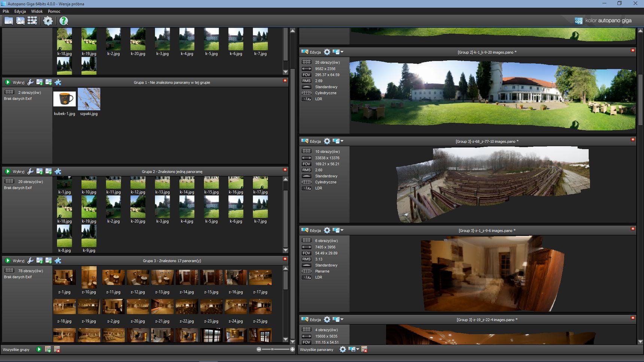
Task: Click the Wykryj label in Grupa 3
Action: [18, 261]
